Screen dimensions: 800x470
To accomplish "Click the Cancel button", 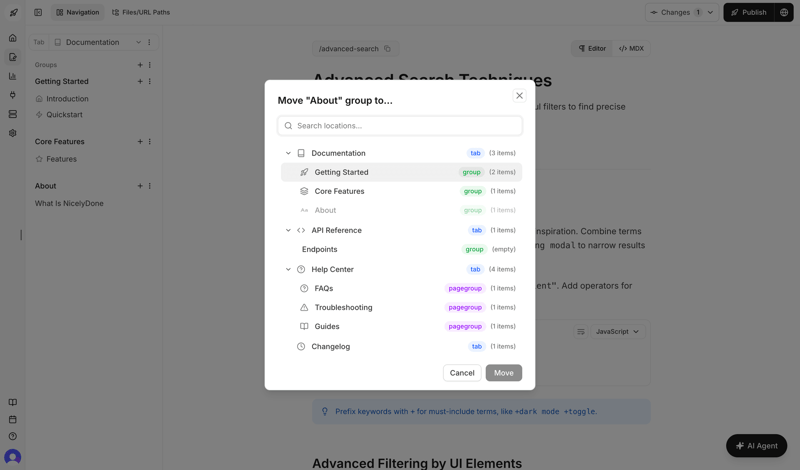I will point(462,373).
